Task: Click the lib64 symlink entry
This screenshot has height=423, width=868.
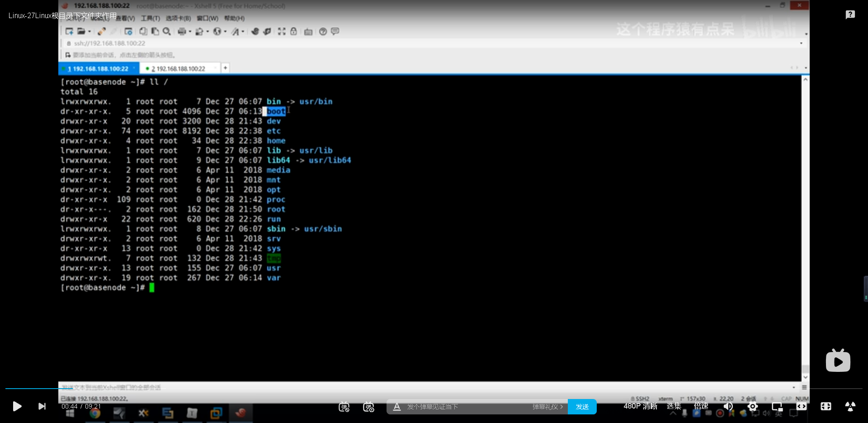Action: click(278, 160)
